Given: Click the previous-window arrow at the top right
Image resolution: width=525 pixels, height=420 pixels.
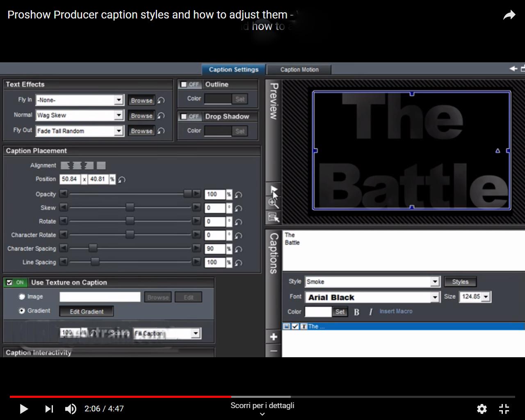Looking at the screenshot, I should 513,68.
